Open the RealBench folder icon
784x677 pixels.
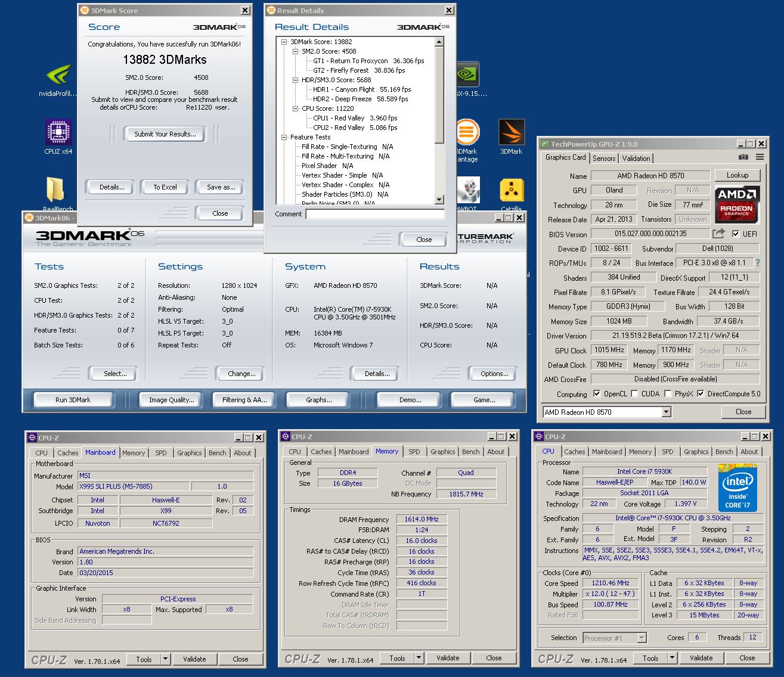(x=58, y=194)
